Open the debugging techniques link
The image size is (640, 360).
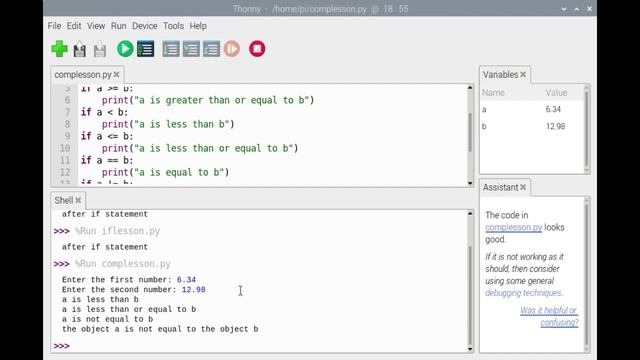tap(523, 293)
